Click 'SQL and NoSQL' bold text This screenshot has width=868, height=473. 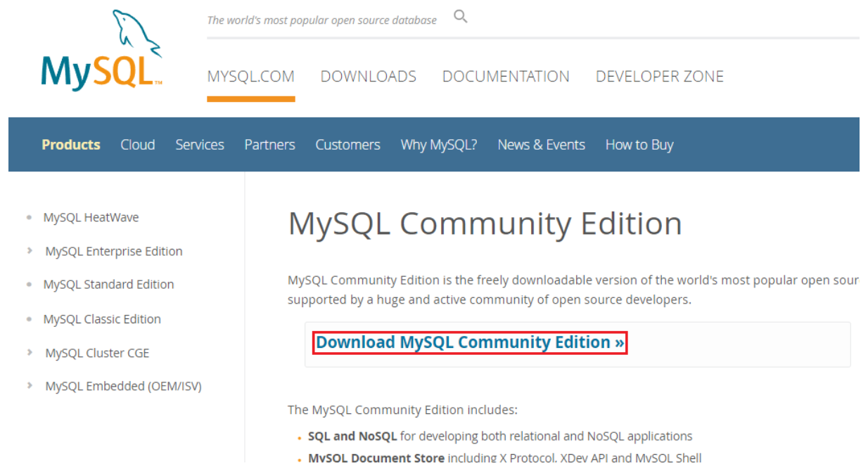click(352, 436)
